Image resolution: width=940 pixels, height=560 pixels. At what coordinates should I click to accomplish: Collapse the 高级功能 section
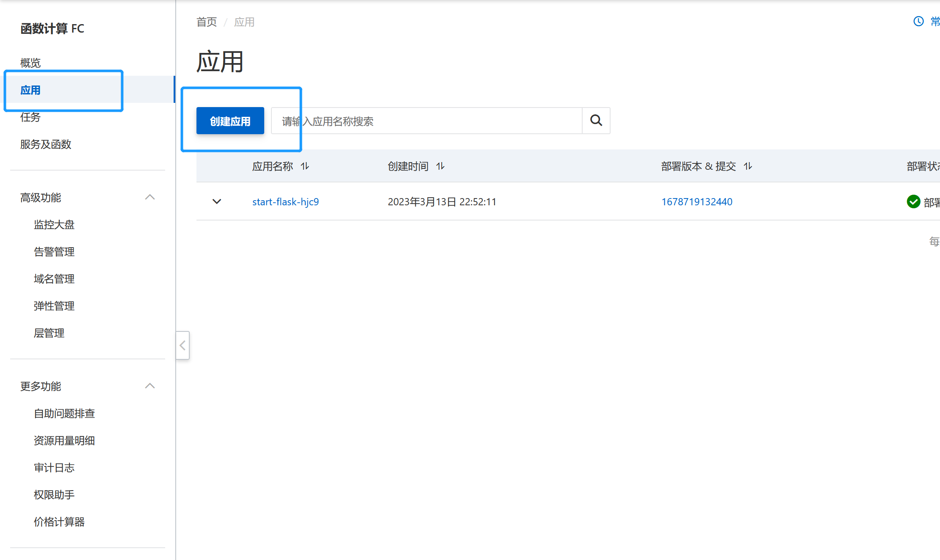point(150,197)
